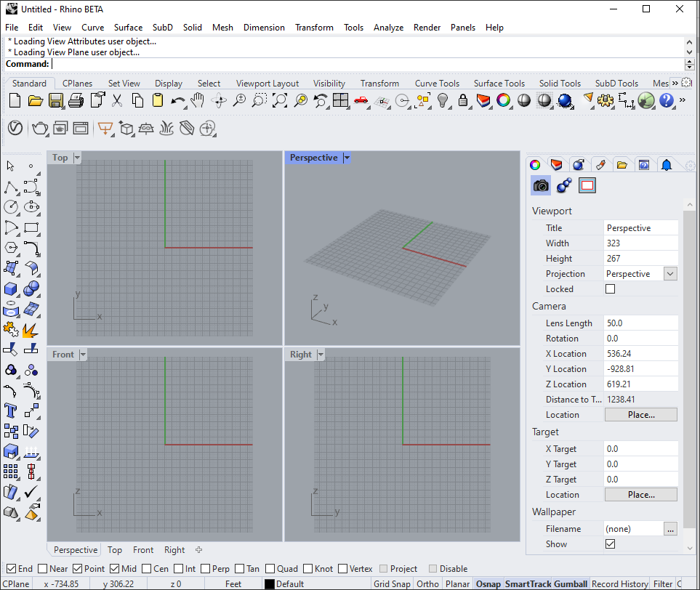The width and height of the screenshot is (700, 590).
Task: Open the Feet units selector in status bar
Action: [x=233, y=583]
